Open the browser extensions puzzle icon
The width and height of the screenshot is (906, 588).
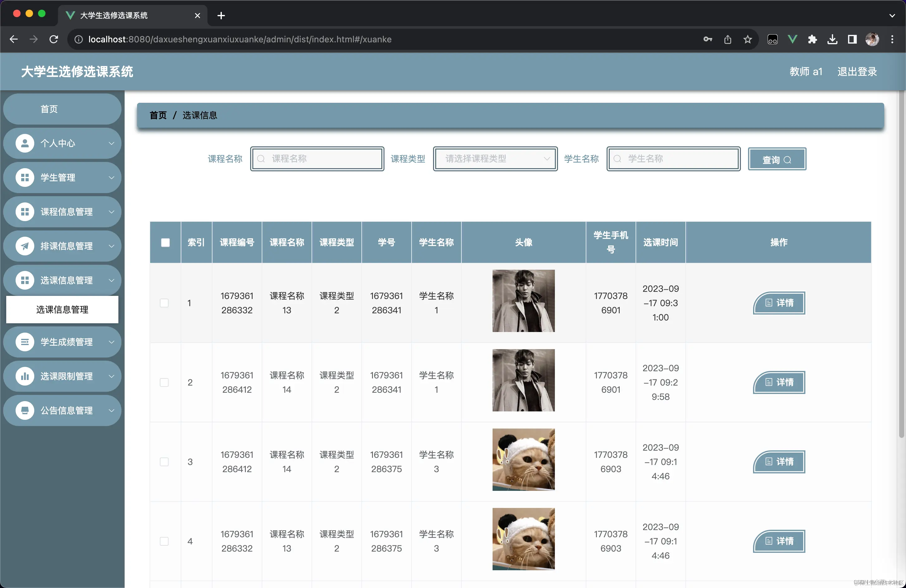812,39
